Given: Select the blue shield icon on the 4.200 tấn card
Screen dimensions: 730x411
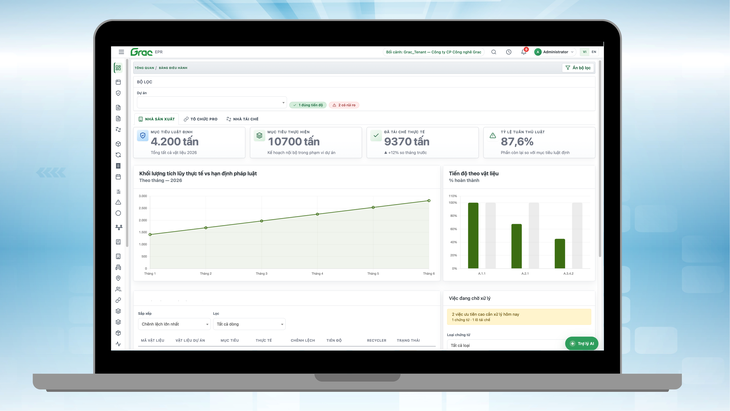Looking at the screenshot, I should tap(142, 135).
